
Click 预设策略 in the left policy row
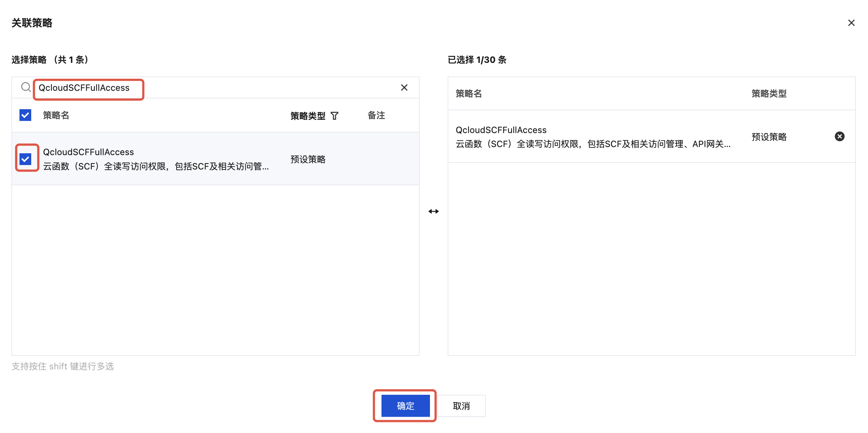point(308,159)
